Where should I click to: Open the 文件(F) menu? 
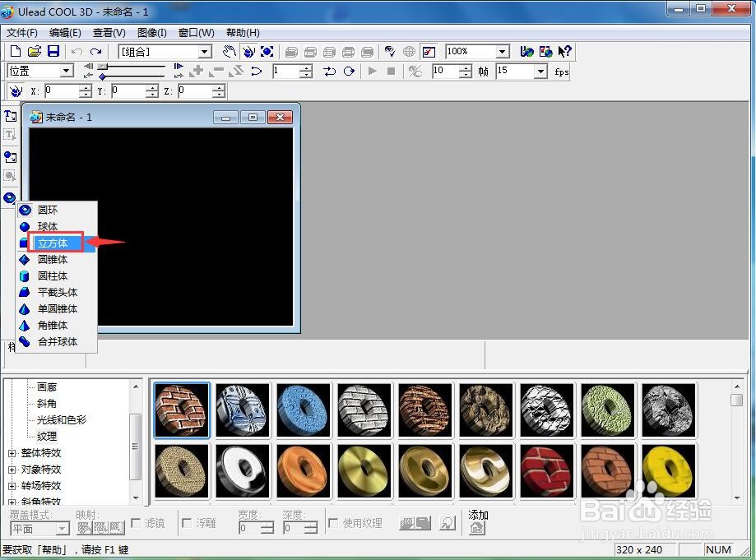[21, 33]
